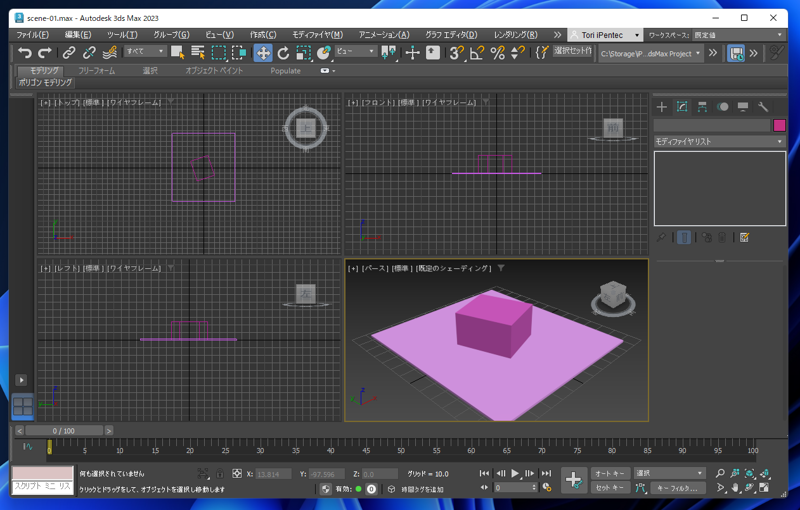
Task: Choose the Rotate tool in toolbar
Action: tap(283, 52)
